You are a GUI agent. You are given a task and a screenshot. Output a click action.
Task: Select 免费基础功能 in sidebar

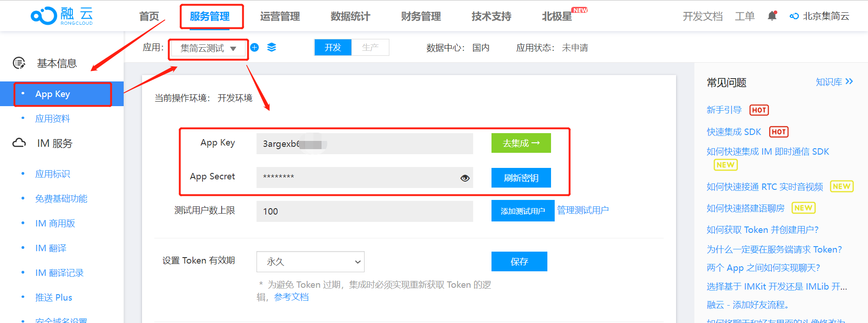(61, 199)
